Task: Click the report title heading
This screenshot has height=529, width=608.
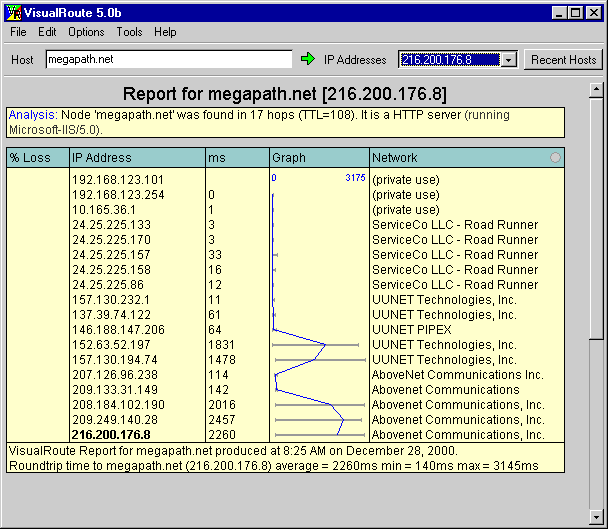Action: coord(285,94)
